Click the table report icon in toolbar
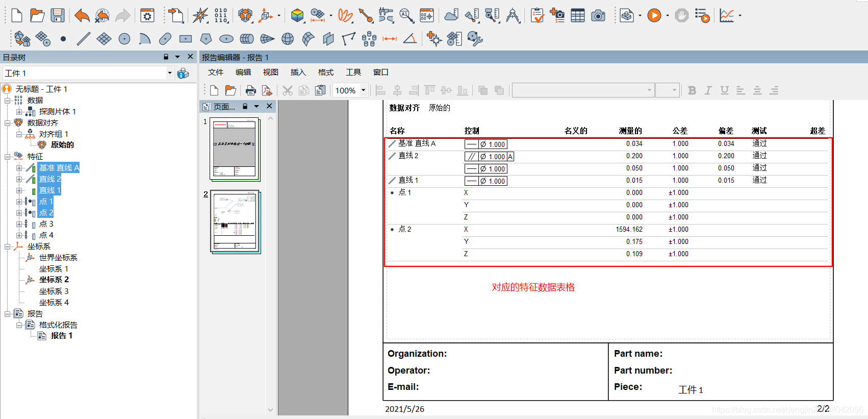Image resolution: width=868 pixels, height=419 pixels. 578,16
